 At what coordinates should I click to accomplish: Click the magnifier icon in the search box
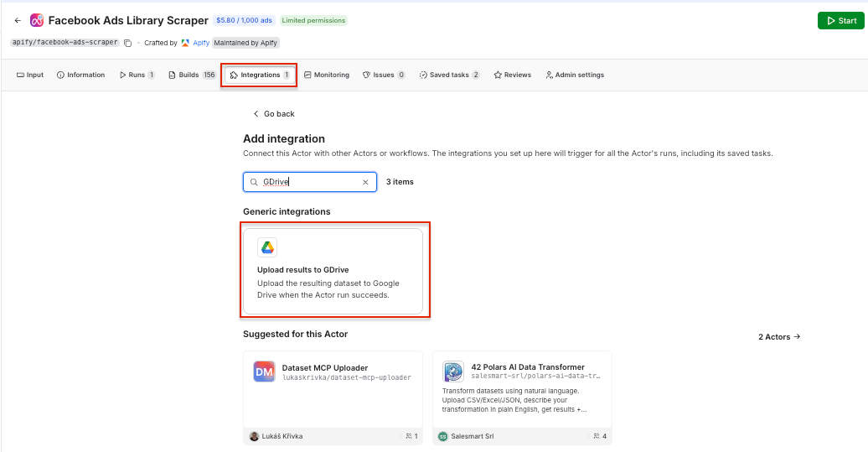pyautogui.click(x=254, y=182)
